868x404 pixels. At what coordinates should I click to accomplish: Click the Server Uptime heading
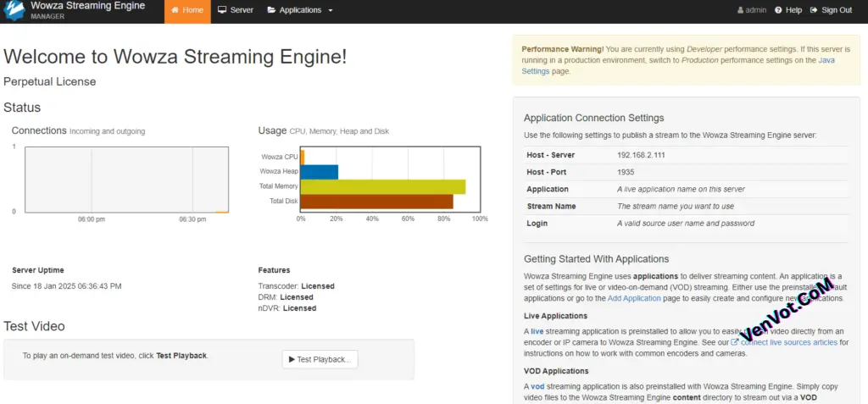pyautogui.click(x=37, y=270)
